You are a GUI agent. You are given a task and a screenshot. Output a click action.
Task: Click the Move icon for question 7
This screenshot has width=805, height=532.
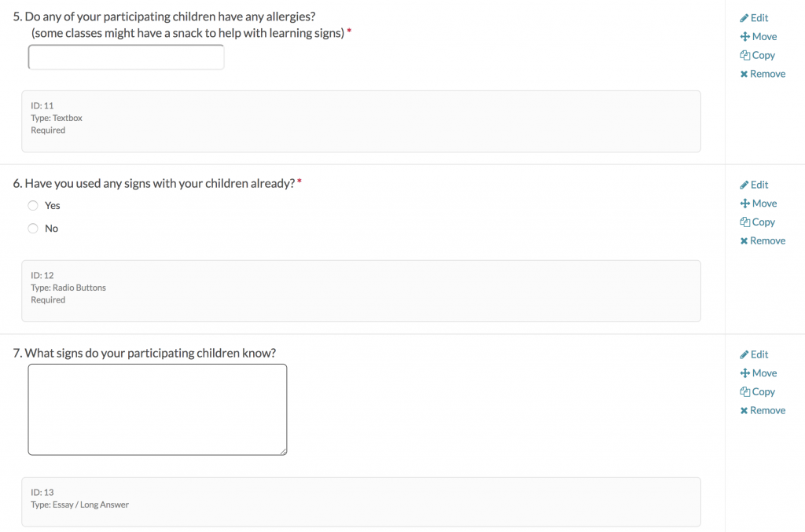pyautogui.click(x=744, y=373)
